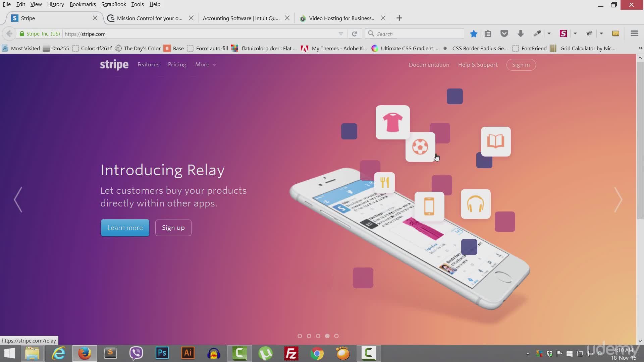The image size is (644, 362).
Task: Open Sublime Text from the taskbar
Action: pos(110,353)
